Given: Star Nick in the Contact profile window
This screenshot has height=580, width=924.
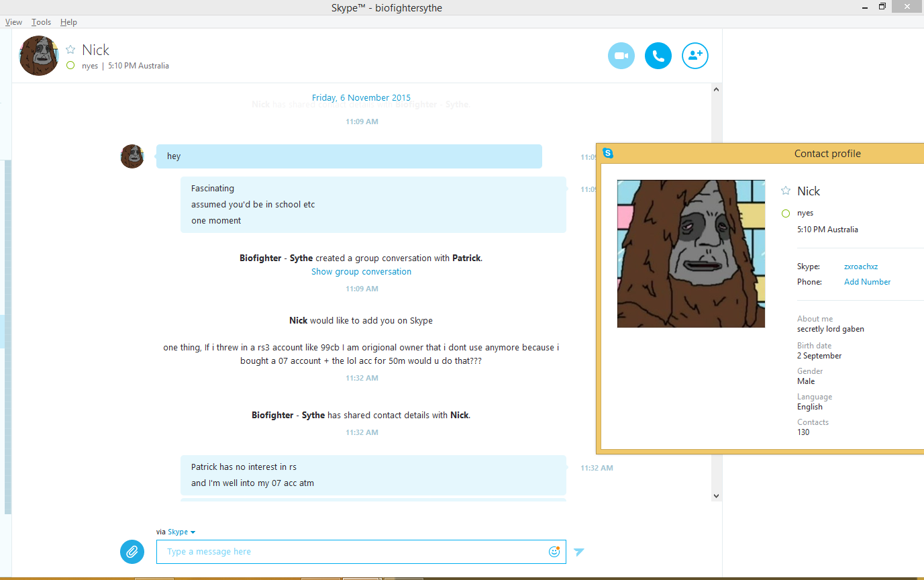Looking at the screenshot, I should pyautogui.click(x=786, y=191).
